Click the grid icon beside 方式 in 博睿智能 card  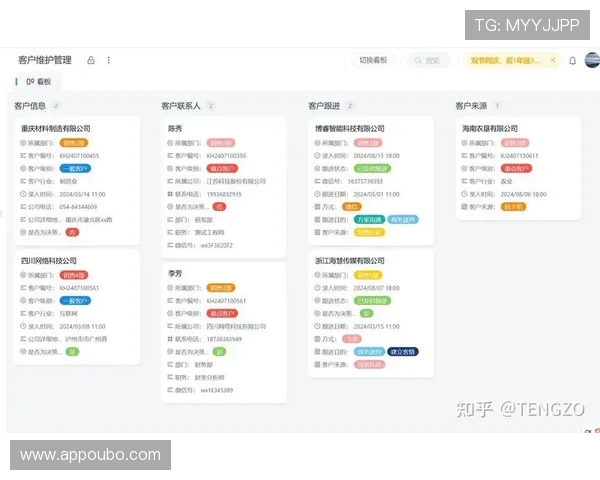(317, 207)
